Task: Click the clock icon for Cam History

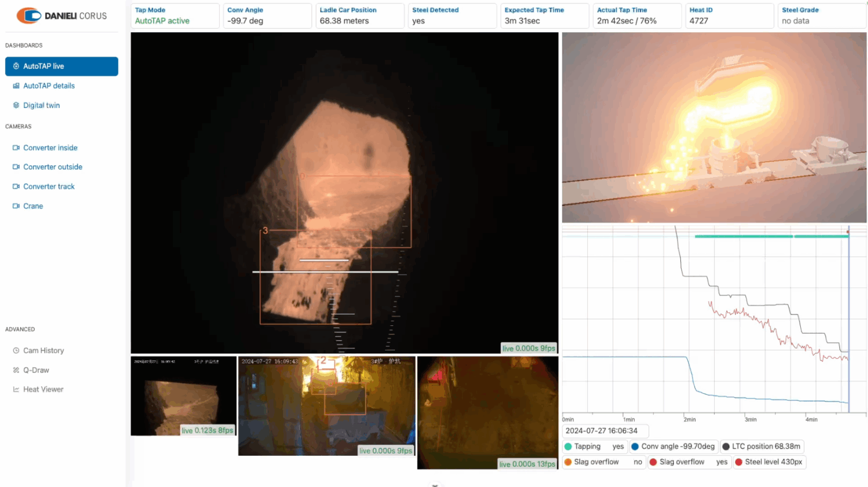Action: tap(16, 351)
